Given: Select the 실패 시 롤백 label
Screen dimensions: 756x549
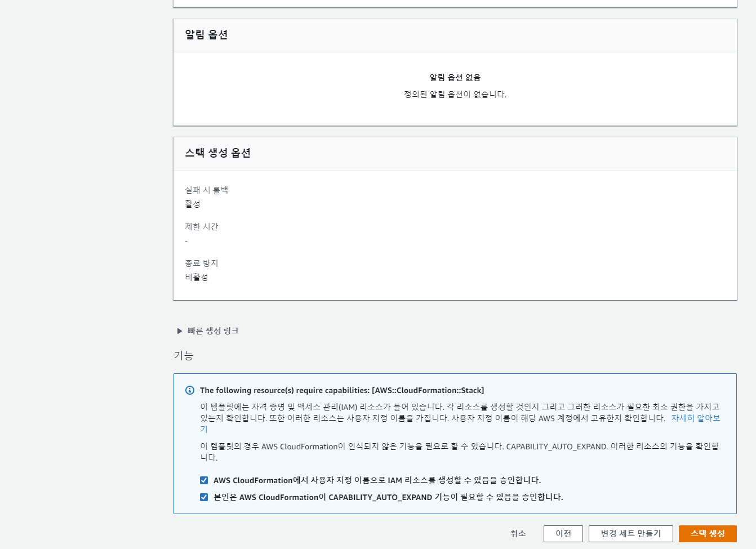Looking at the screenshot, I should [206, 190].
